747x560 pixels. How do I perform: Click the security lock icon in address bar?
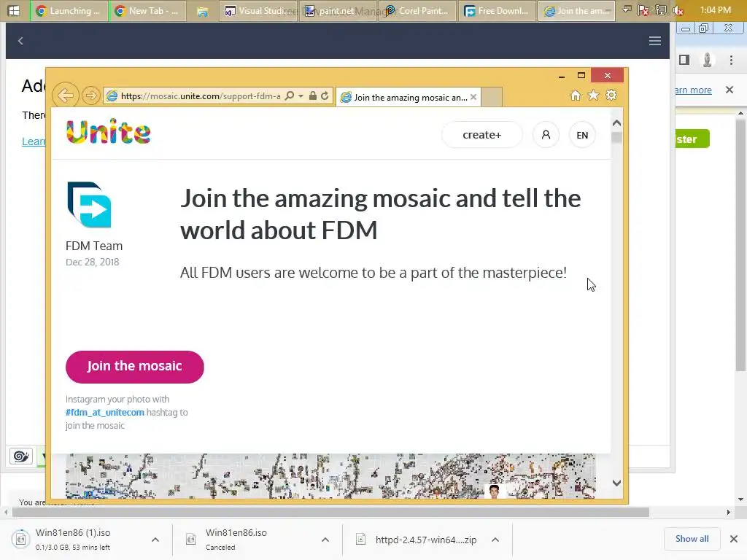click(312, 96)
